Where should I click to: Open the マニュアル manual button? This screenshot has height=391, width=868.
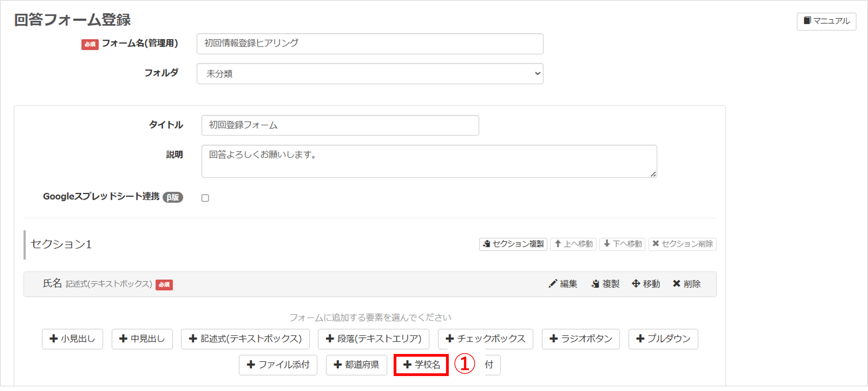[x=826, y=21]
